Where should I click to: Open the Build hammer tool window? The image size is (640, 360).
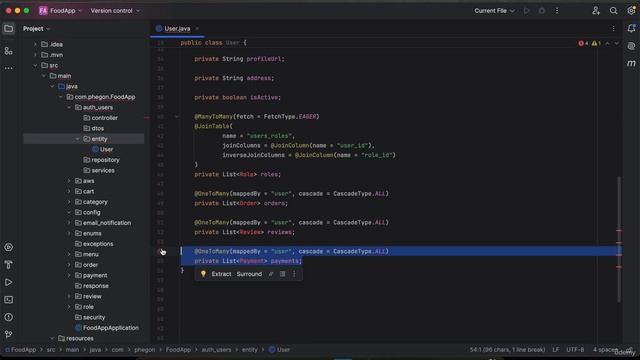(8, 265)
